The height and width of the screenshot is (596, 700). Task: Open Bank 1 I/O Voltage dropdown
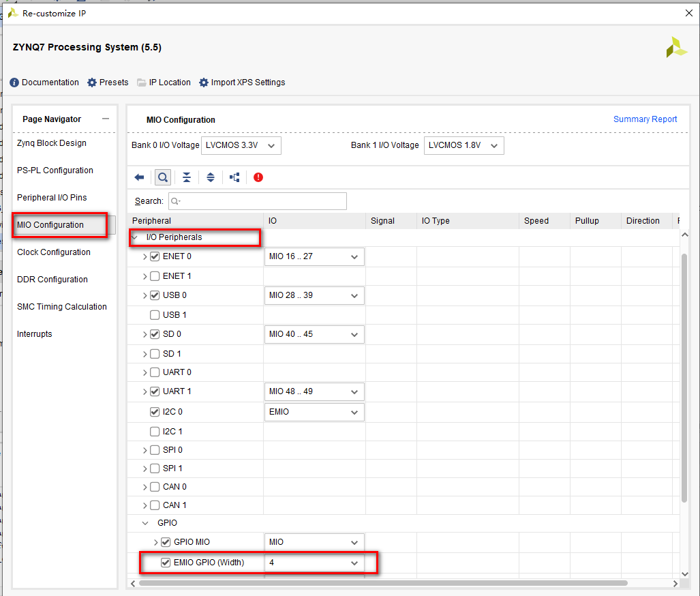click(464, 146)
